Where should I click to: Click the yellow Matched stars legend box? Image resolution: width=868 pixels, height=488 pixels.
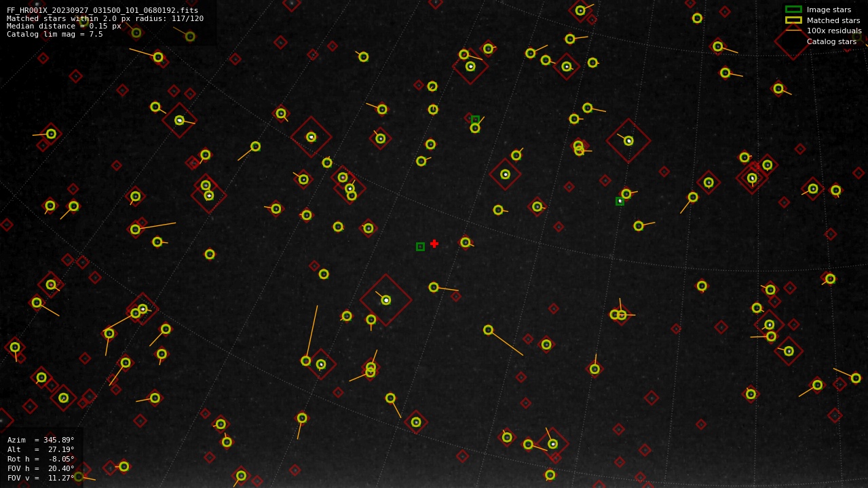pyautogui.click(x=793, y=20)
